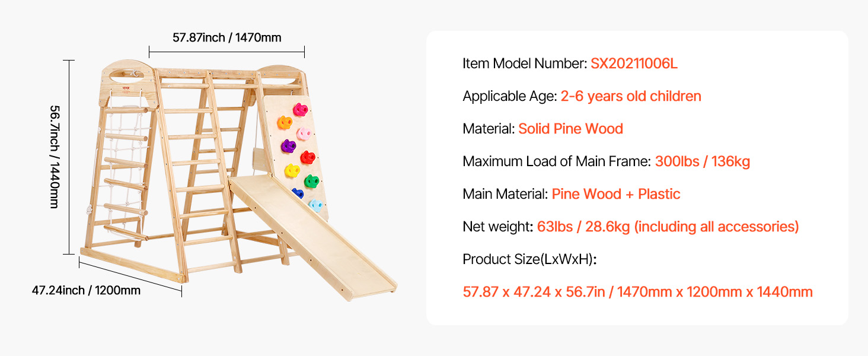Click the product size dimensions line
The height and width of the screenshot is (356, 868).
pyautogui.click(x=637, y=292)
